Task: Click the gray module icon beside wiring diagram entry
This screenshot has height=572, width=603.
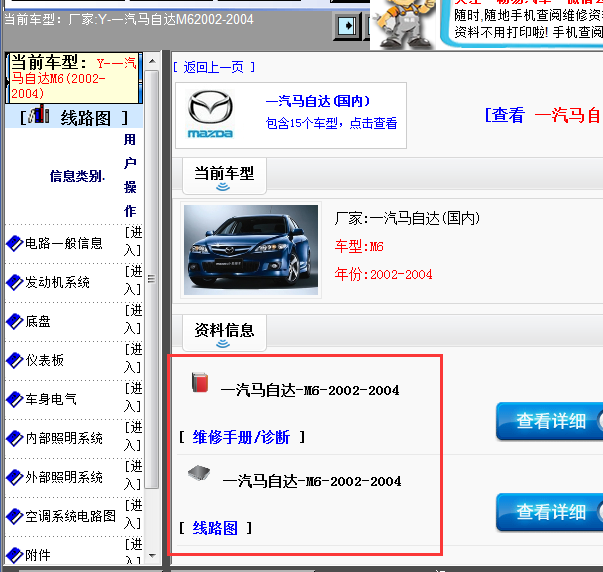Action: tap(199, 472)
